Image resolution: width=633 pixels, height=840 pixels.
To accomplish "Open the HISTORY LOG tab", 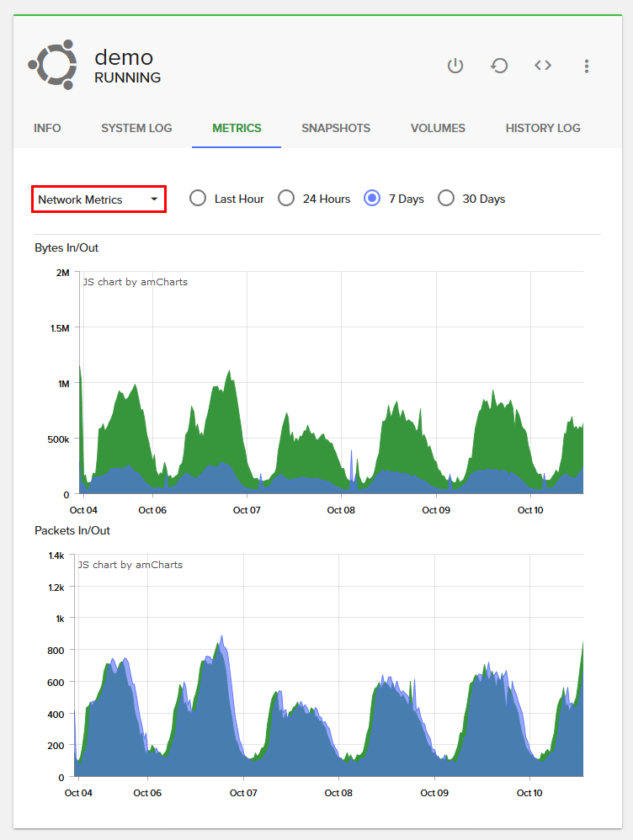I will click(543, 129).
